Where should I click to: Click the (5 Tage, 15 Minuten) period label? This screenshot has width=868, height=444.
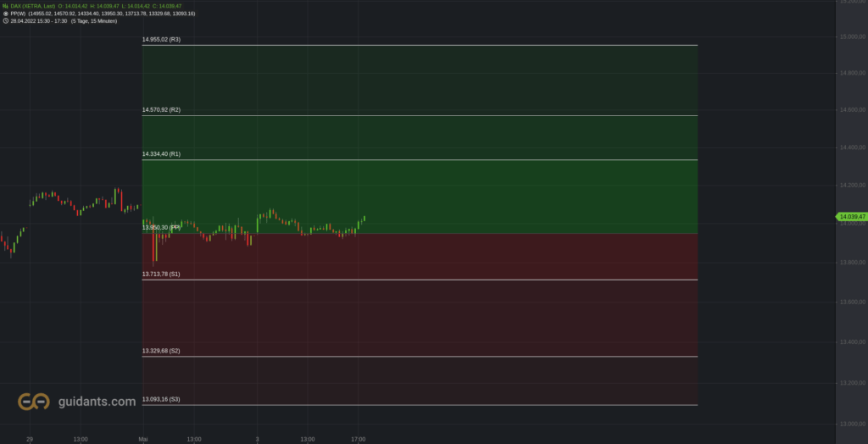click(94, 20)
